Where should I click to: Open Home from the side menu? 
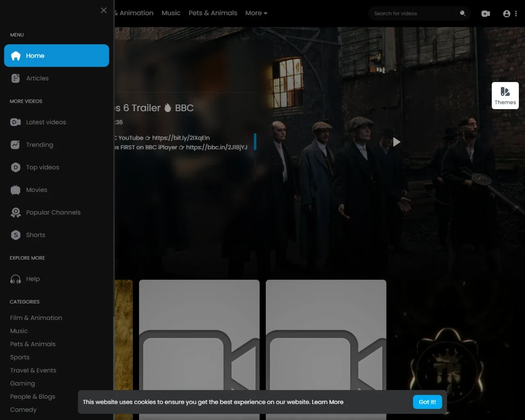pyautogui.click(x=57, y=55)
